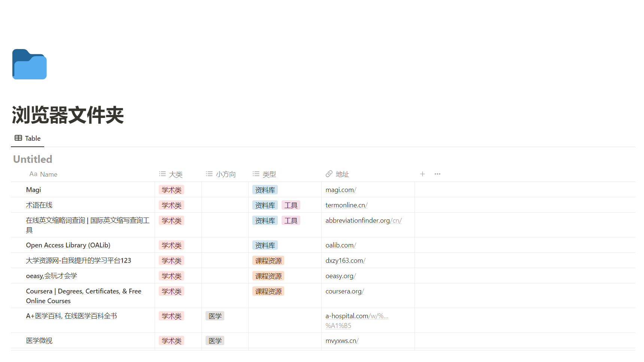Click empty 类型 cell in 医学微视 row
644x362 pixels.
(x=285, y=341)
